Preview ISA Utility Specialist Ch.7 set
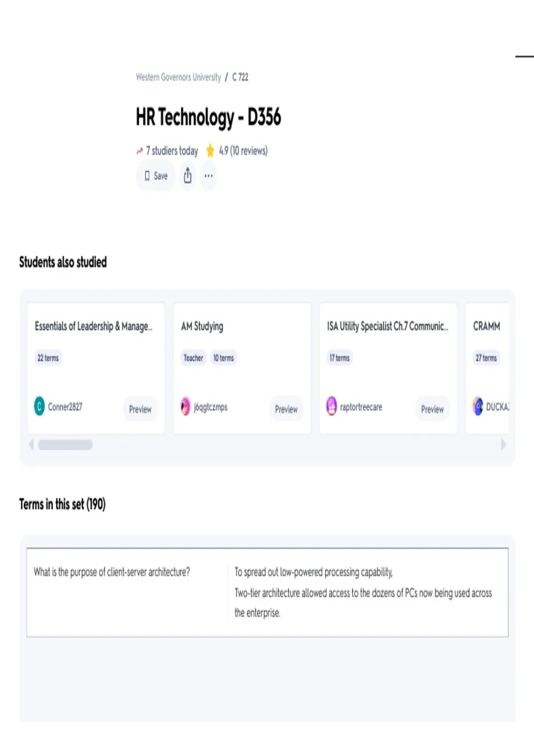 click(432, 409)
